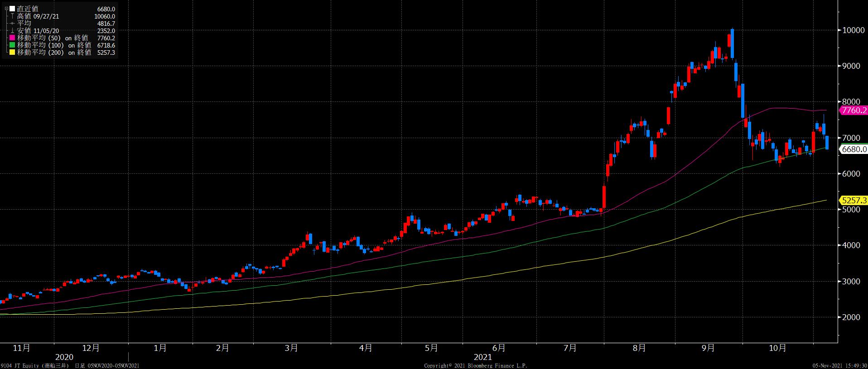Collapse the legend tree using the minus box
Image resolution: width=868 pixels, height=369 pixels.
point(6,9)
